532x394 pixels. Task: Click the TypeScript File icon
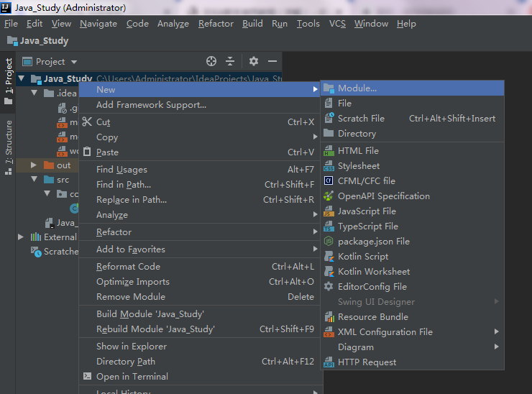[329, 226]
